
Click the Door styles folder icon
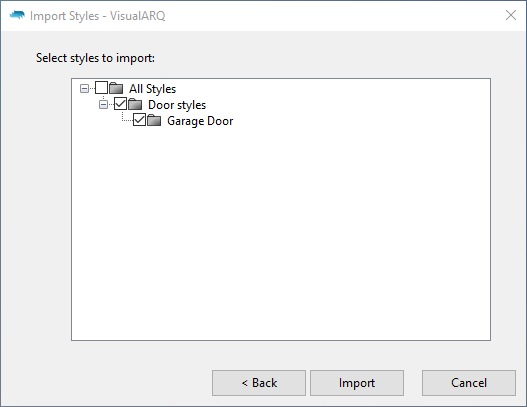tap(135, 104)
